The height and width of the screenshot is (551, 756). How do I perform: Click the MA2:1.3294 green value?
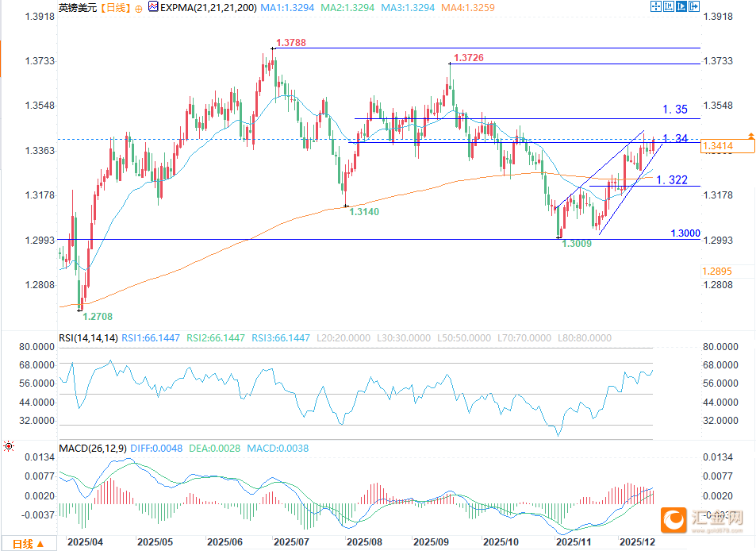click(x=347, y=8)
